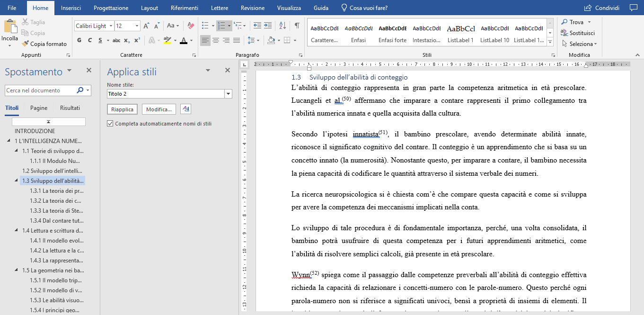
Task: Click the Cerca nel documento search field
Action: click(40, 90)
